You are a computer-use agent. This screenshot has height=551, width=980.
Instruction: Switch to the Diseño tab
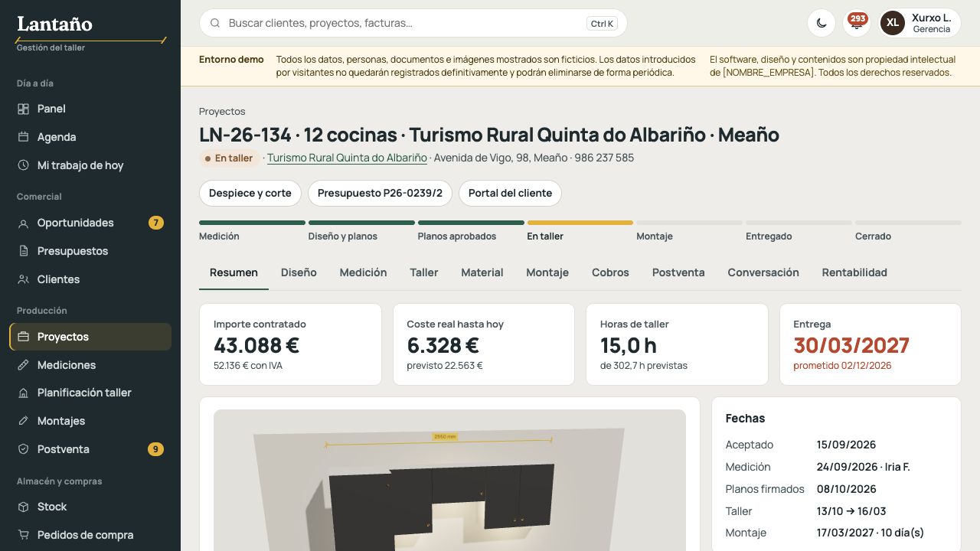pos(299,272)
